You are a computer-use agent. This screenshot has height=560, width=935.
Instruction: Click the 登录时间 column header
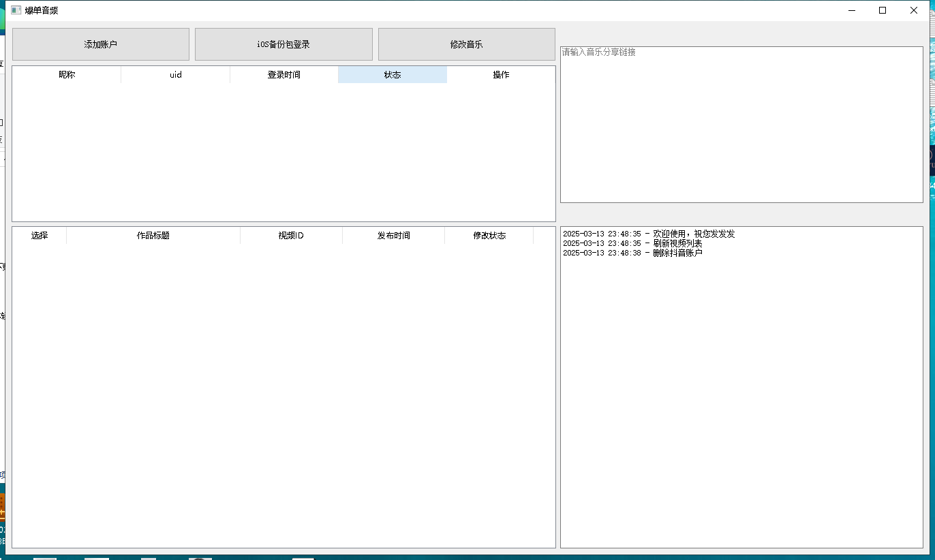[x=283, y=75]
